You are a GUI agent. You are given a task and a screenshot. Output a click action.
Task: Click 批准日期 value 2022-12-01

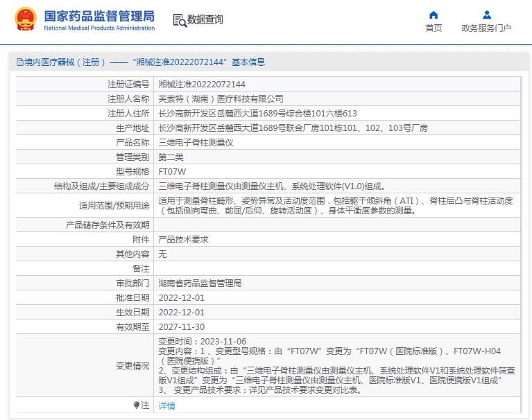coord(182,297)
